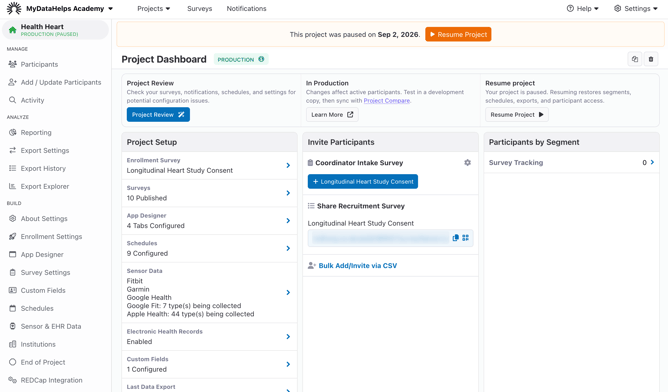Click the Export Settings arrows icon
This screenshot has width=668, height=392.
[x=12, y=150]
